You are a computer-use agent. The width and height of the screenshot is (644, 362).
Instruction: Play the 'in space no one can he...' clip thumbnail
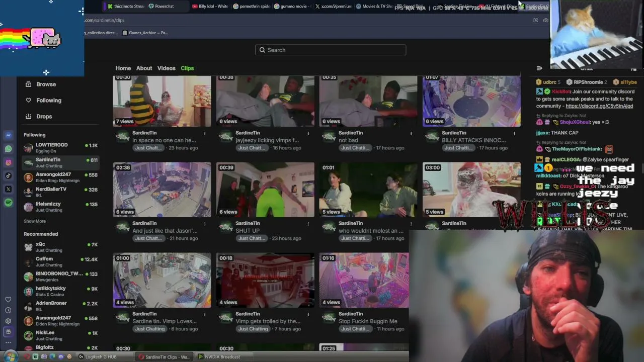click(162, 101)
